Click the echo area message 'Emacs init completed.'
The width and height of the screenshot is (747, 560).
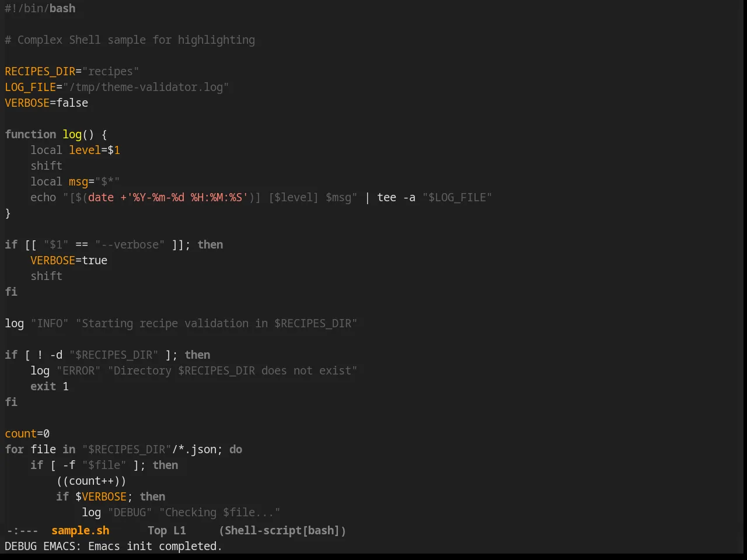[x=155, y=546]
